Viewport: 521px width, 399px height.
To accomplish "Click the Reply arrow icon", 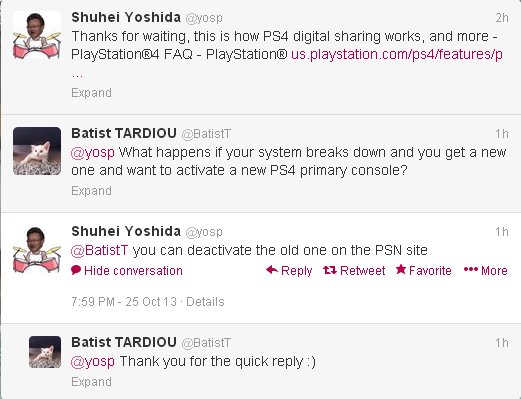I will [272, 270].
